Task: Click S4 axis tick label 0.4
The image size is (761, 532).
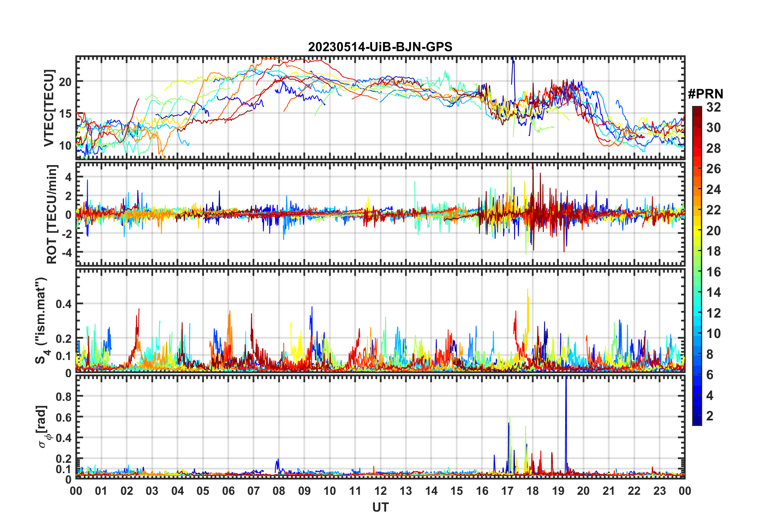Action: pos(64,304)
